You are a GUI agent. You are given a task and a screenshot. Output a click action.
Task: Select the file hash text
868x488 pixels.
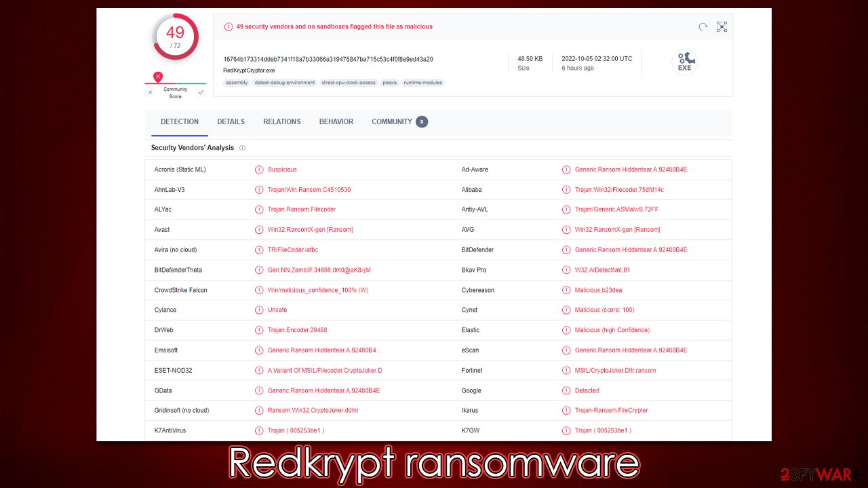coord(328,59)
